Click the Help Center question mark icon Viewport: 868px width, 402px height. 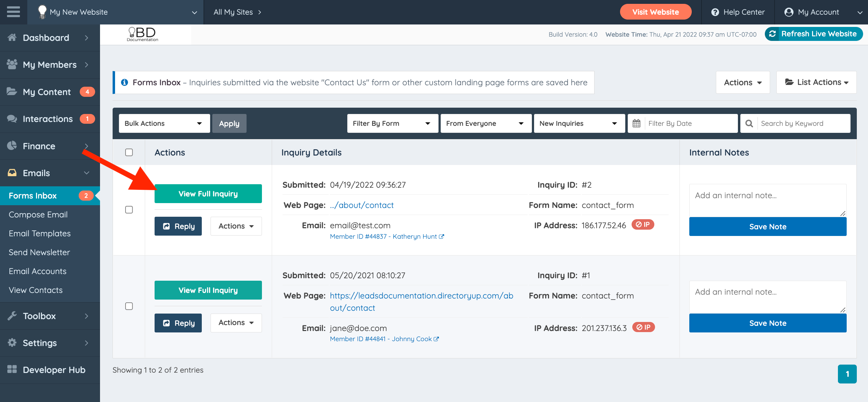(715, 12)
